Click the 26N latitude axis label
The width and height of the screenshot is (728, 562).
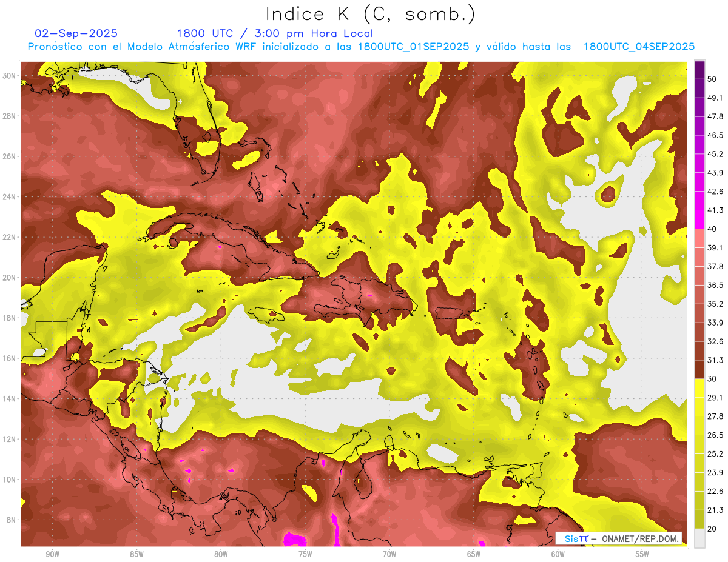pos(9,156)
